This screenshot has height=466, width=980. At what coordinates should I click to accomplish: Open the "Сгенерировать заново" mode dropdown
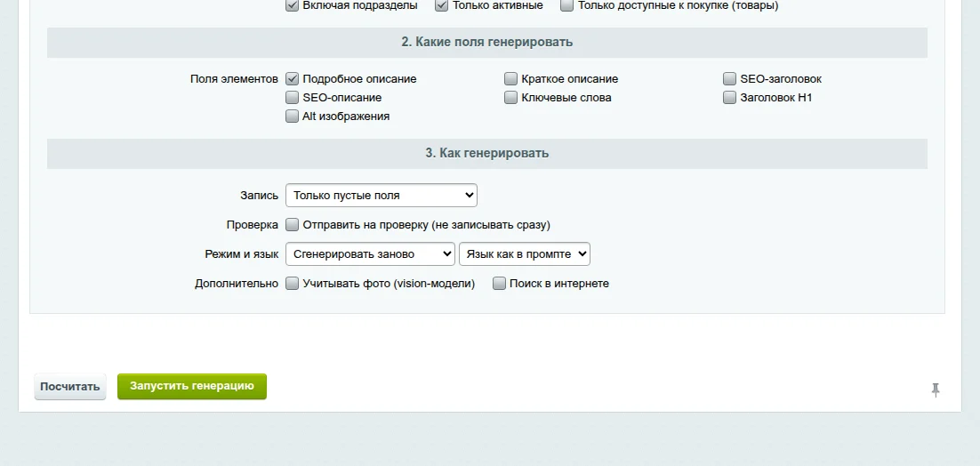pos(370,254)
